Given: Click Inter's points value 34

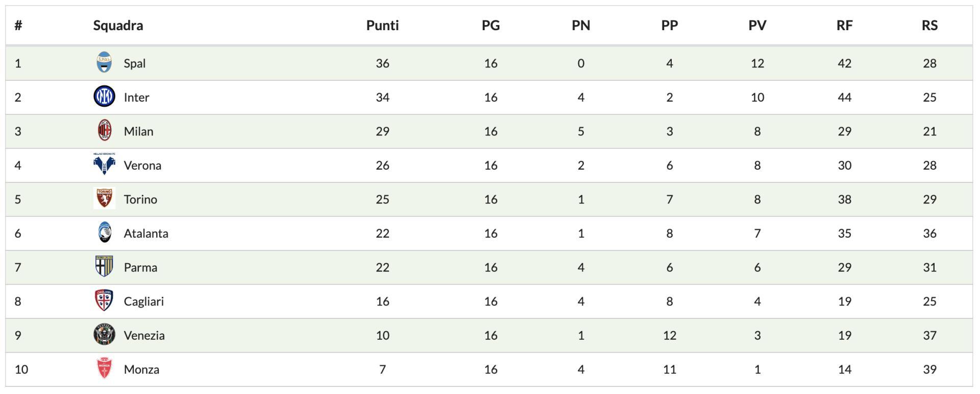Looking at the screenshot, I should click(x=382, y=97).
